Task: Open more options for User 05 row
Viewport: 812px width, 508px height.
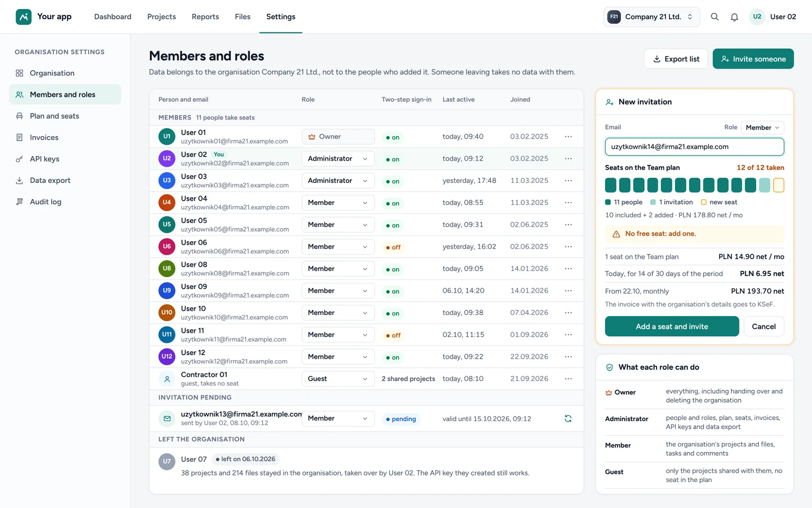Action: 568,225
